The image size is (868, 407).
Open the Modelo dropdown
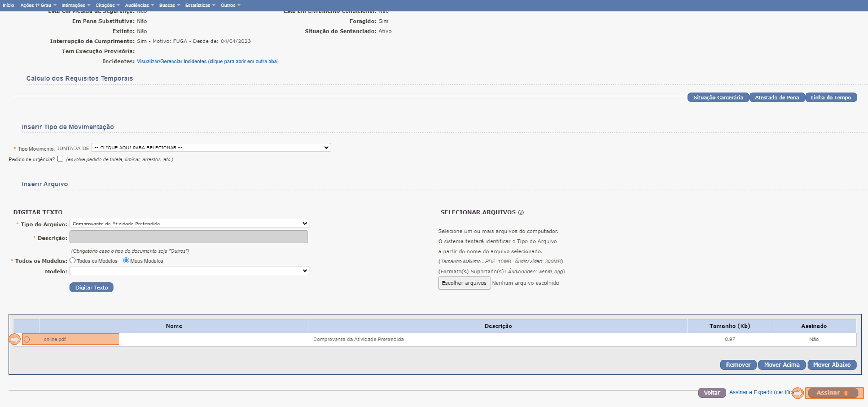point(189,270)
